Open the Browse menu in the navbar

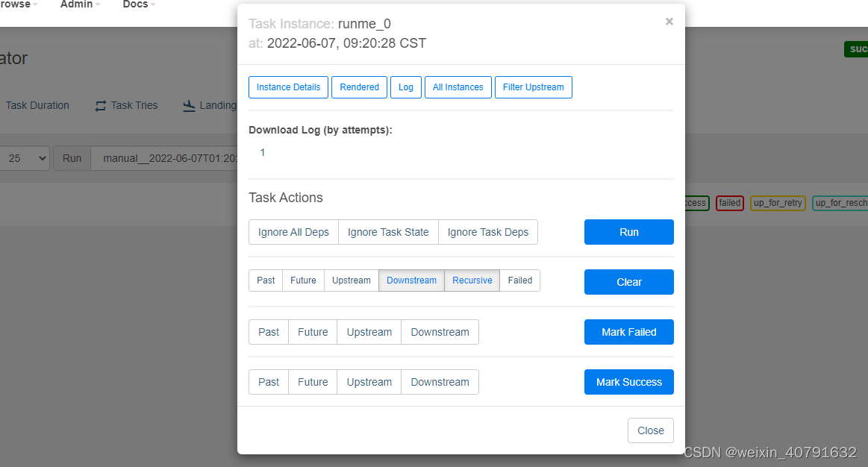(19, 4)
